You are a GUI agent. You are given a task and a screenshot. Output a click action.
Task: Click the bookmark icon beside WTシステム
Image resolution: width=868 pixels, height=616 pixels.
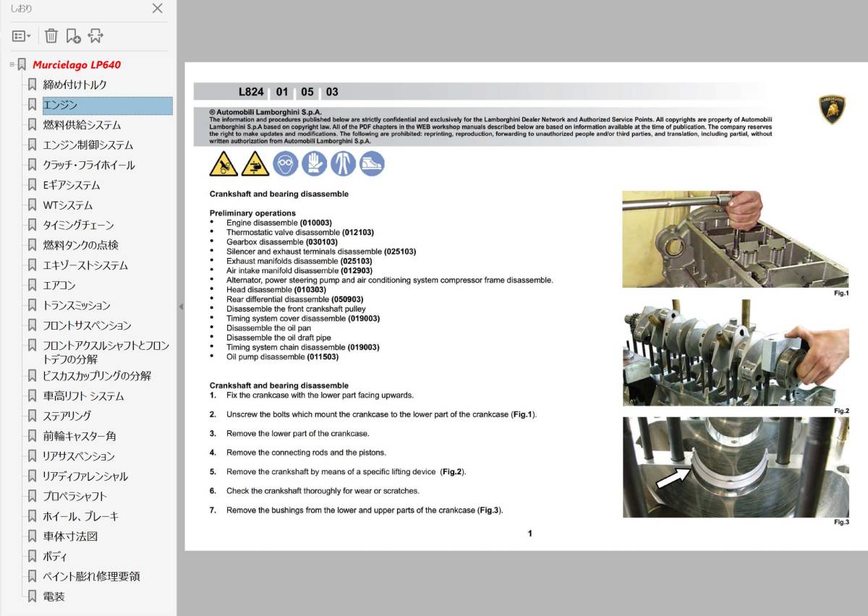click(x=32, y=205)
